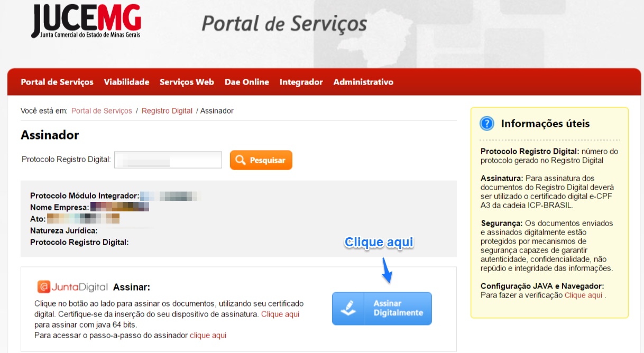644x353 pixels.
Task: Open the Integrador menu item
Action: tap(301, 82)
